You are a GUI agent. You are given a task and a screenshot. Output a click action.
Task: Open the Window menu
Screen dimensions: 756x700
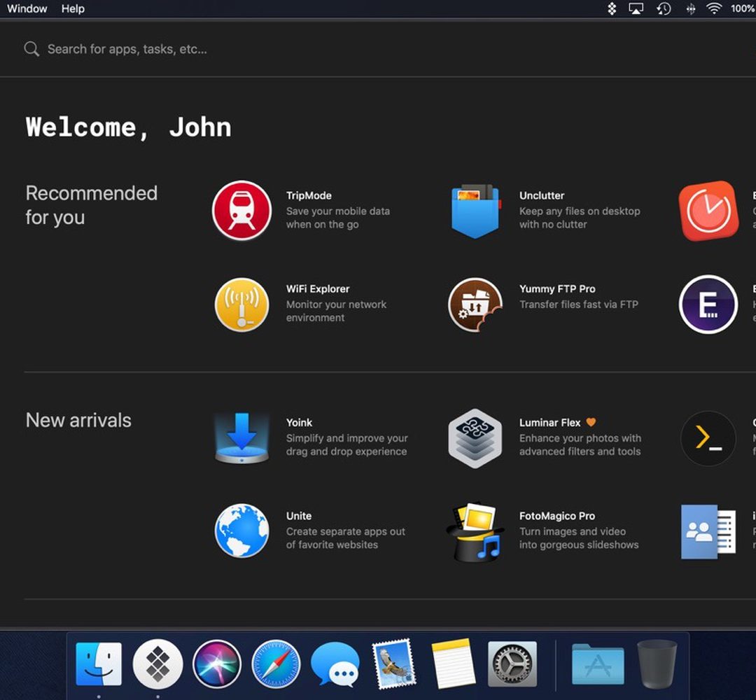point(27,9)
